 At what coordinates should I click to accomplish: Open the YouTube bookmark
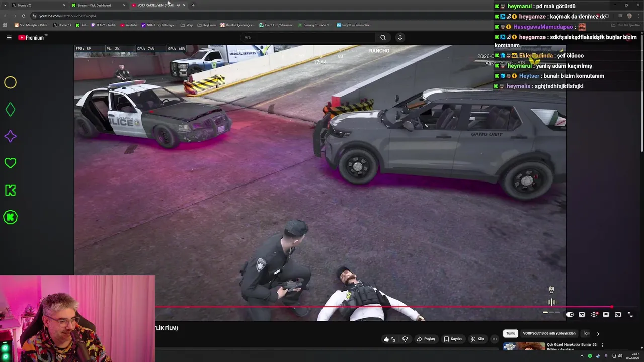[x=129, y=25]
